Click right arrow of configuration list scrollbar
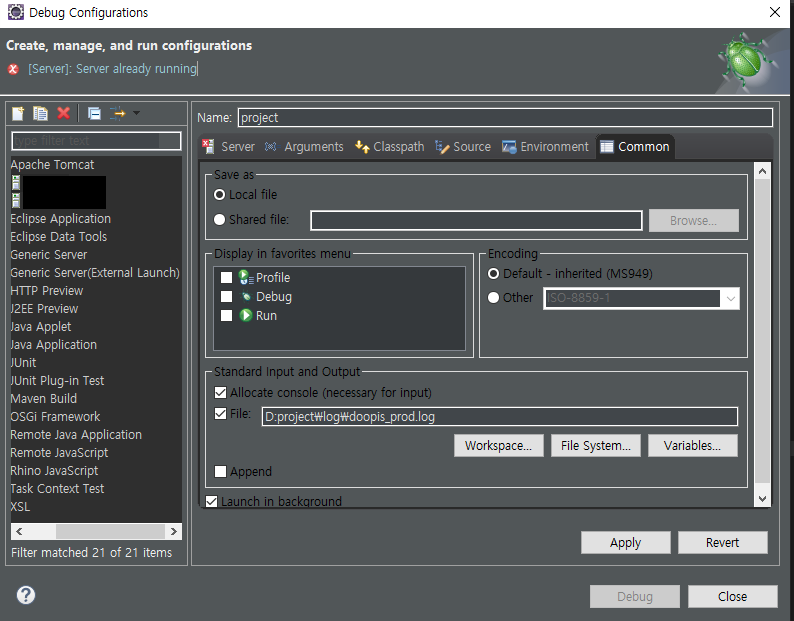 point(174,531)
